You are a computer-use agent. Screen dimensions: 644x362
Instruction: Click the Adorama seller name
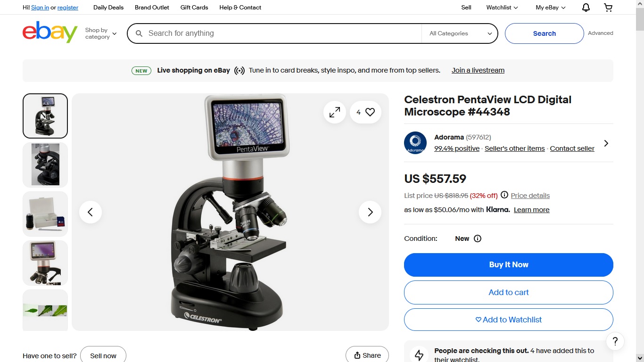449,137
